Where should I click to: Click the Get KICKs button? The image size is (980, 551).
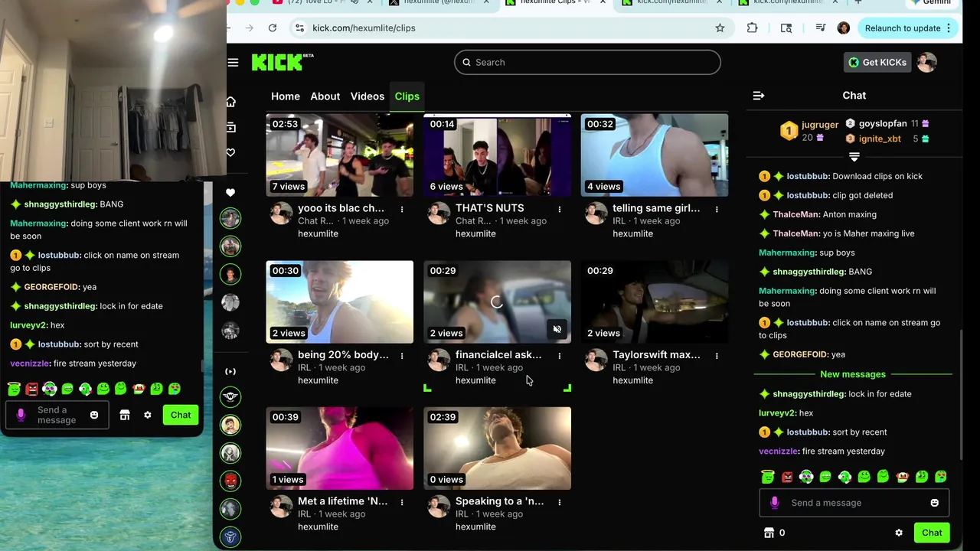click(877, 62)
